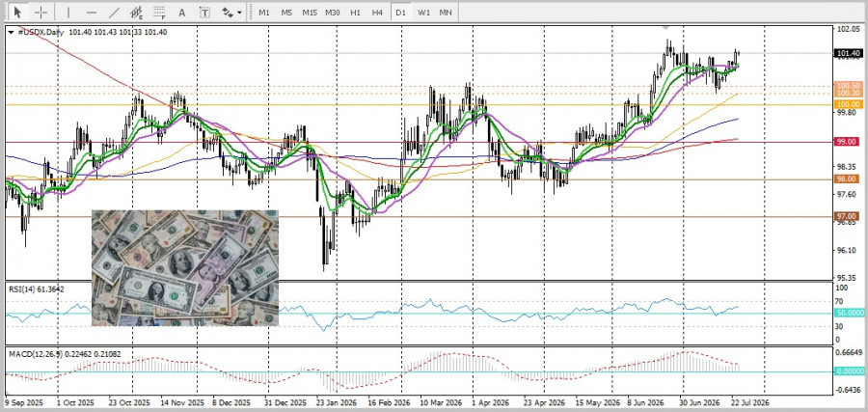Choose the vertical line drawing tool
This screenshot has height=412, width=868.
coord(68,12)
